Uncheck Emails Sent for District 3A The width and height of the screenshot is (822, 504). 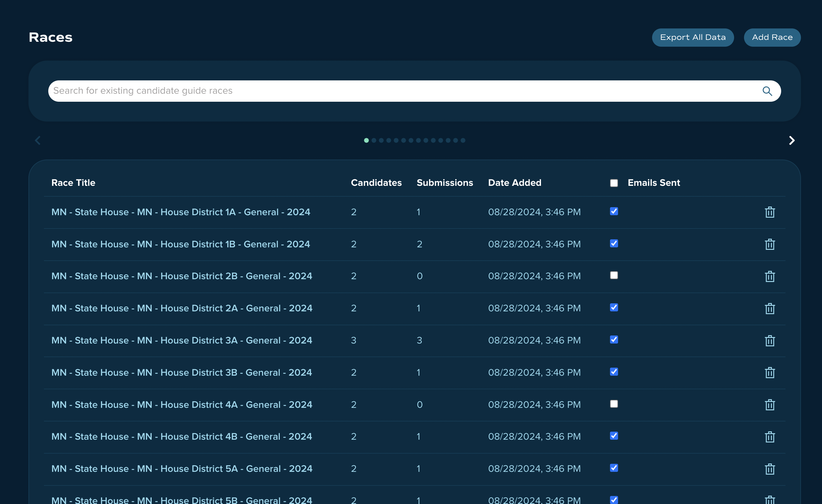tap(614, 340)
